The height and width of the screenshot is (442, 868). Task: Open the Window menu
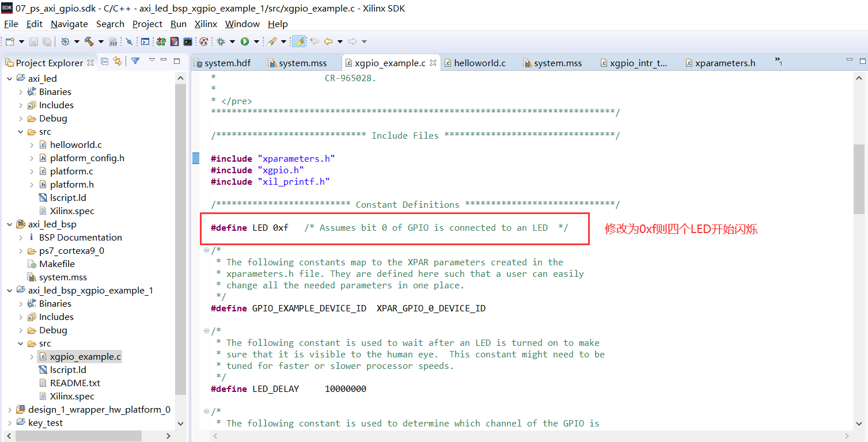[242, 24]
